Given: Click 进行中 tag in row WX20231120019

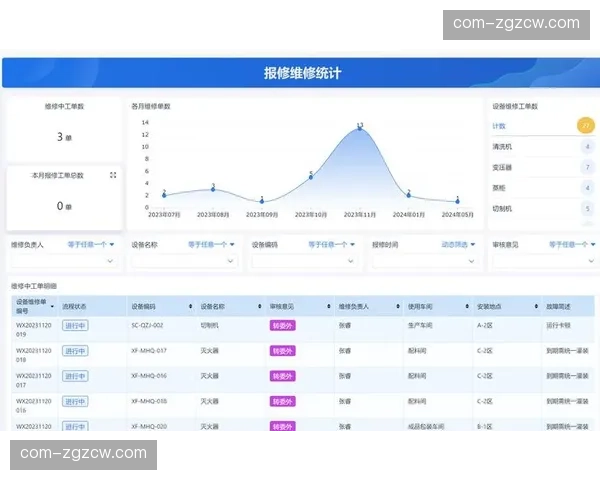Looking at the screenshot, I should (x=75, y=326).
